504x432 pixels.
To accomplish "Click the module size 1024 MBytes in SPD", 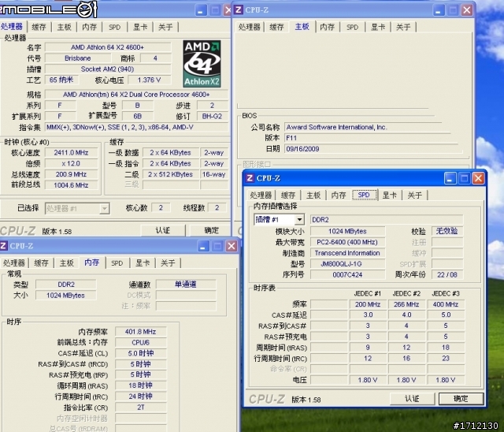I will pos(347,231).
